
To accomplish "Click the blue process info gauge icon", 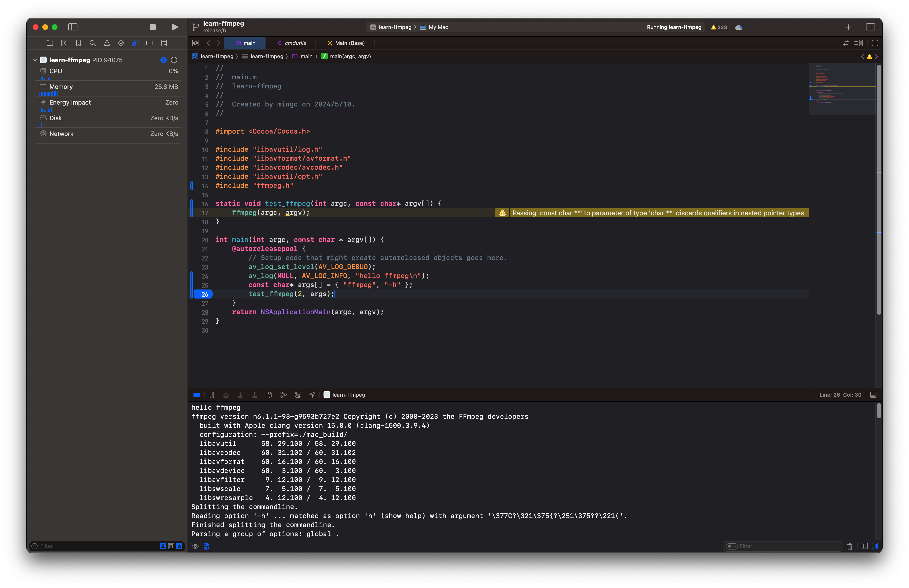I will (x=163, y=60).
